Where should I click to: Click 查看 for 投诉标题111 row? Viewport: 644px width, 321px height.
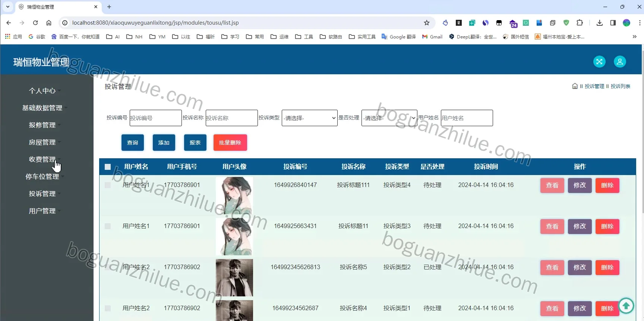(552, 186)
